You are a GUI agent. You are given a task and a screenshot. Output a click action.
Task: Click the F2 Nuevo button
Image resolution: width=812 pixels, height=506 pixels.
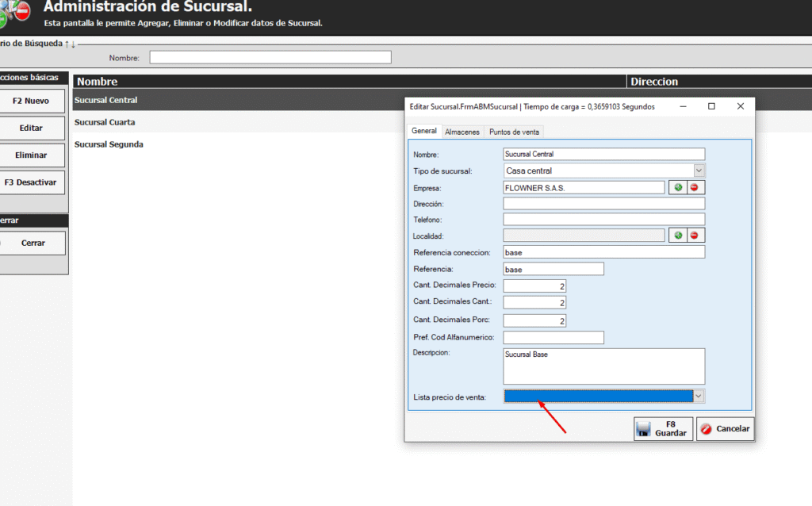point(31,102)
